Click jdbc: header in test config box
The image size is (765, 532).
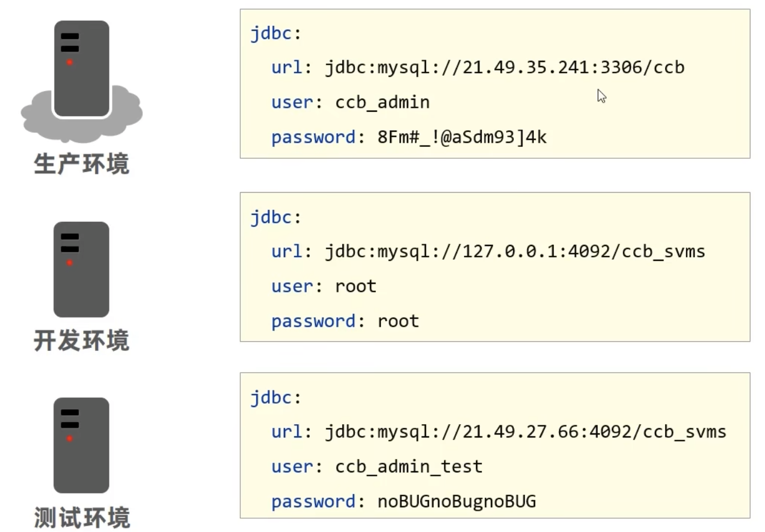click(276, 398)
